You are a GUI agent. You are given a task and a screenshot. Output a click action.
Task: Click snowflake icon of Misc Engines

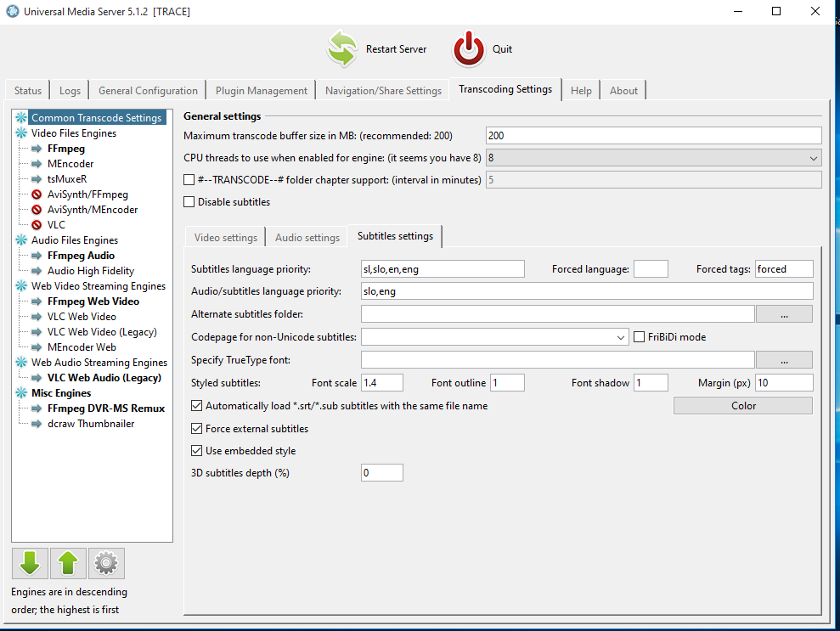coord(21,392)
